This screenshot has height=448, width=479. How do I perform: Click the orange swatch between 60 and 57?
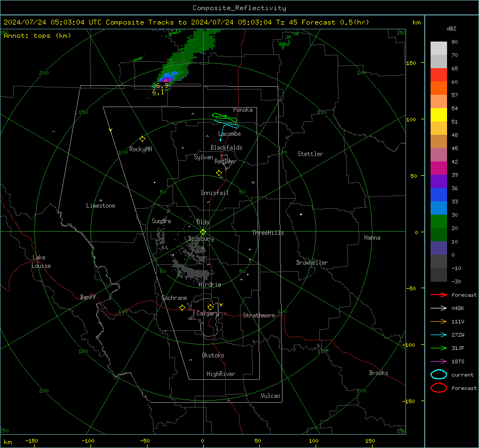(x=439, y=88)
